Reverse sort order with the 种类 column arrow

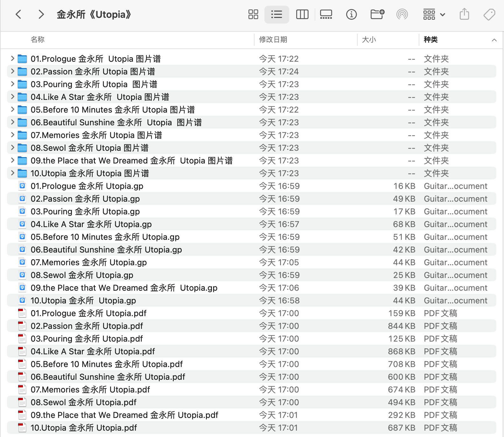coord(494,40)
